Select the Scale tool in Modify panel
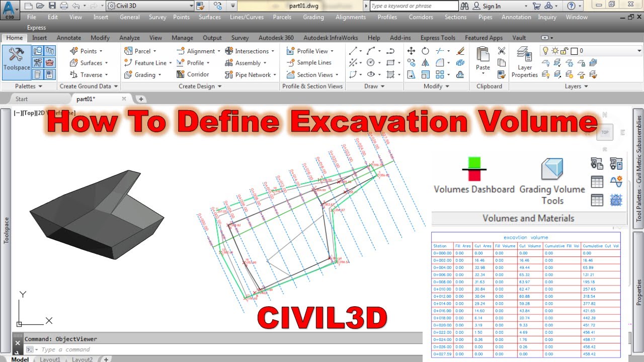The height and width of the screenshot is (362, 644). [426, 74]
